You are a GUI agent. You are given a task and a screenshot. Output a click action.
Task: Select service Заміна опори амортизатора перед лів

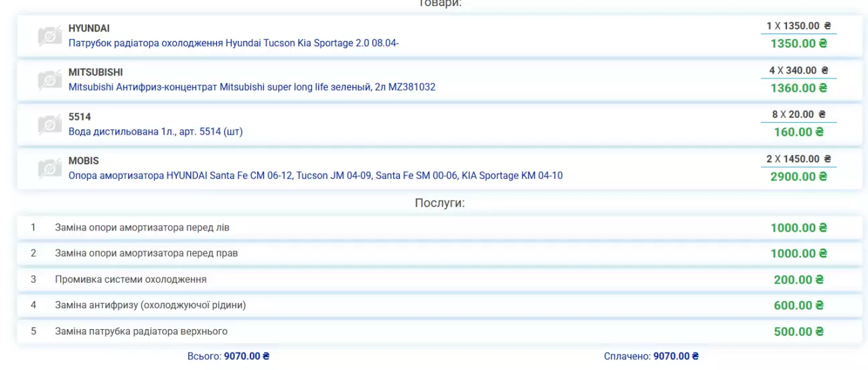pos(142,228)
